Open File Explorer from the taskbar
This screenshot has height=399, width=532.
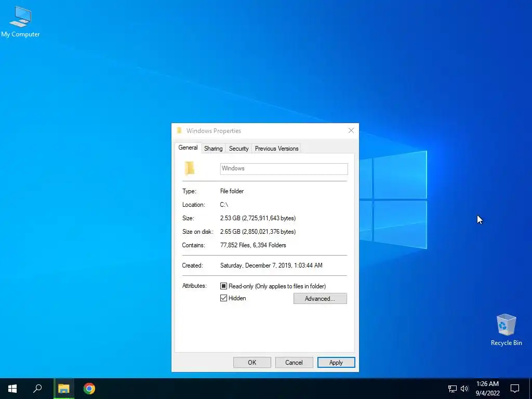(x=63, y=389)
